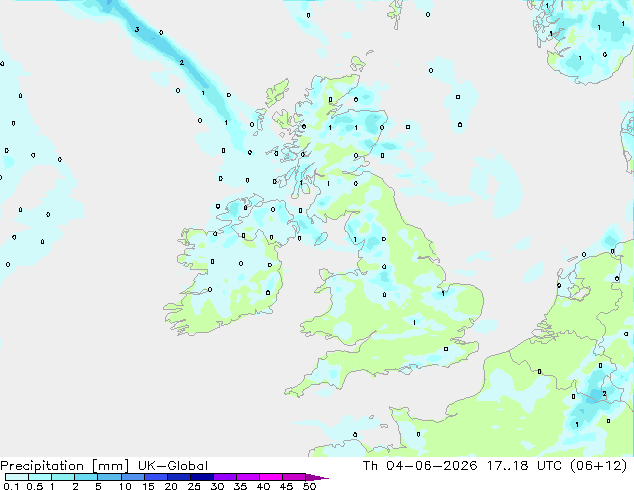Viewport: 634px width, 490px height.
Task: Select the 25–30 mm navy legend swatch
Action: coord(201,477)
